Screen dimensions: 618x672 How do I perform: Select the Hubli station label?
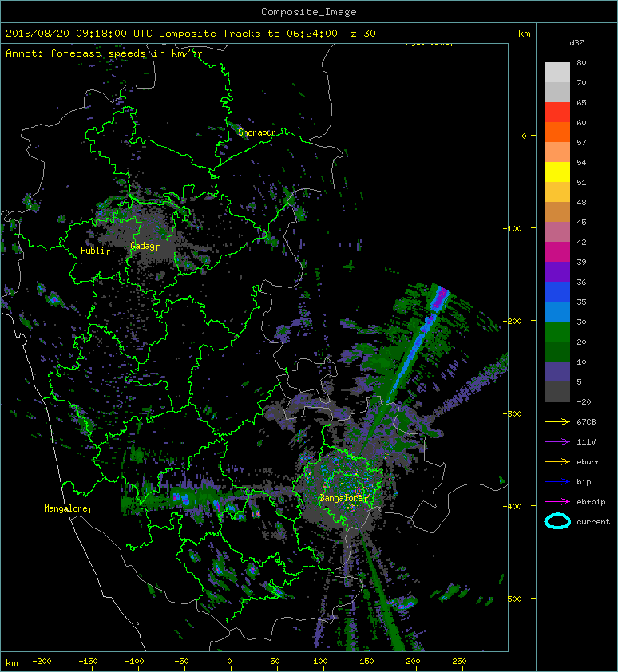coord(94,251)
